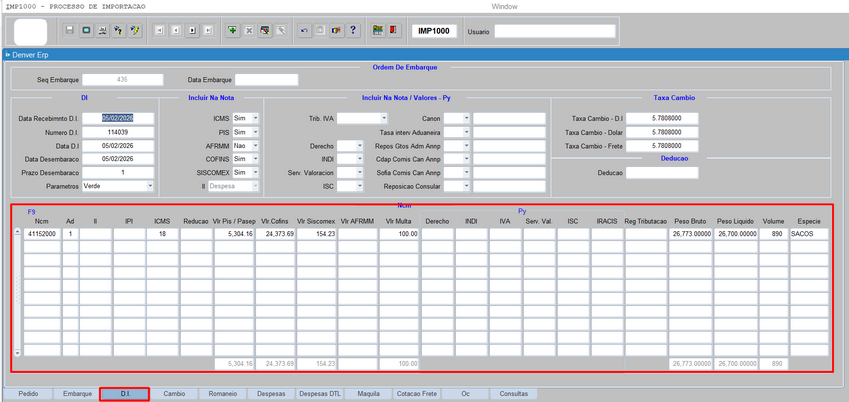Open the AFRMM Nao dropdown
Screen dimensions: 849x402
(x=255, y=145)
